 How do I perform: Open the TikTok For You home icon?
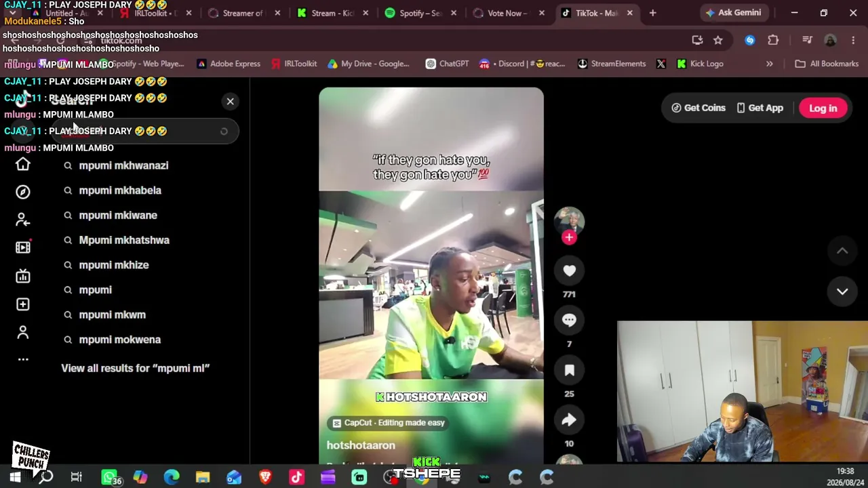(x=23, y=165)
